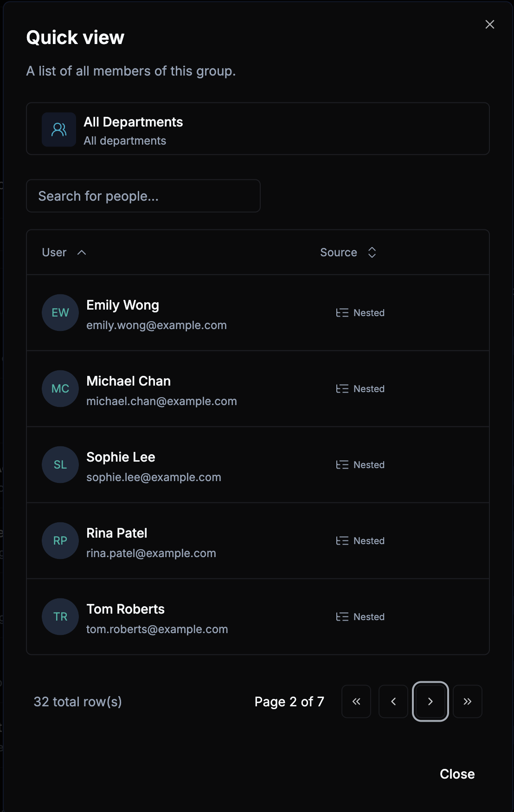Collapse the User sort by clicking its chevron
The width and height of the screenshot is (514, 812).
[82, 253]
